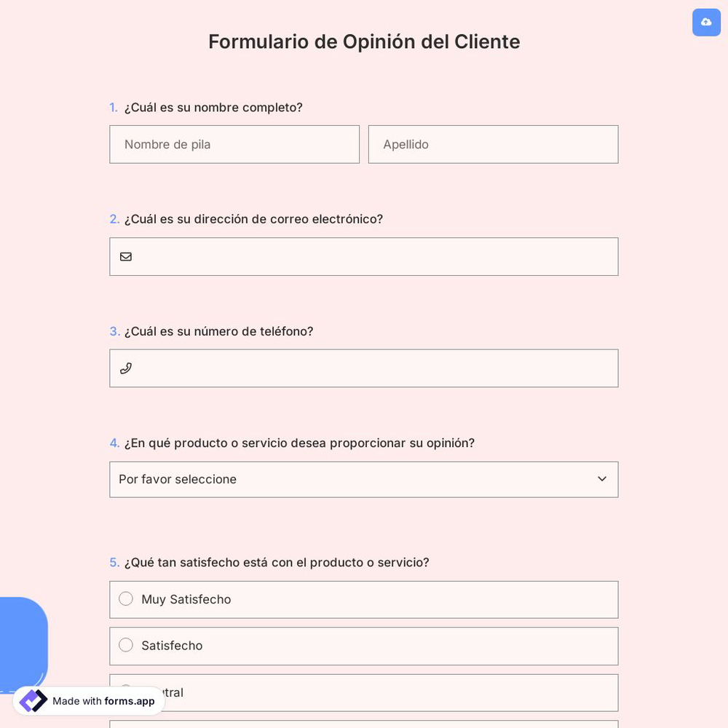This screenshot has width=728, height=728.
Task: Click the Nombre de pila input field
Action: click(x=234, y=144)
